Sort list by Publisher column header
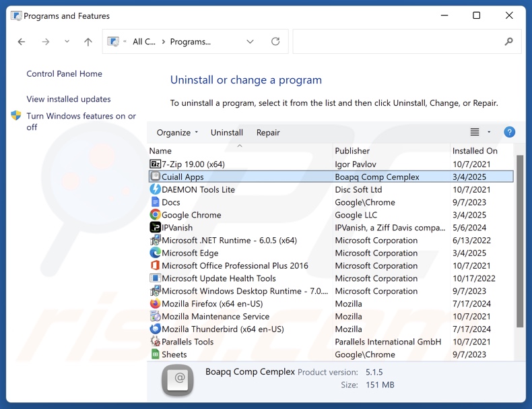 [352, 151]
